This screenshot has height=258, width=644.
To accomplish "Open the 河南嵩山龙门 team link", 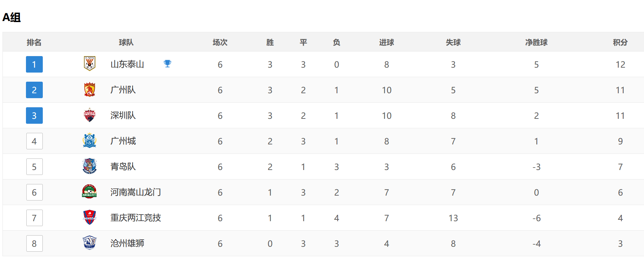I will (x=136, y=192).
